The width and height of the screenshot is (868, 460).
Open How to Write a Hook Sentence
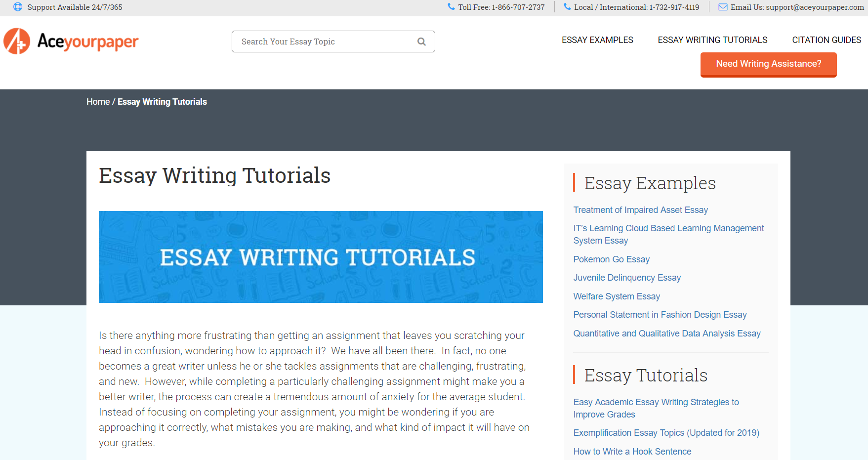pos(632,452)
